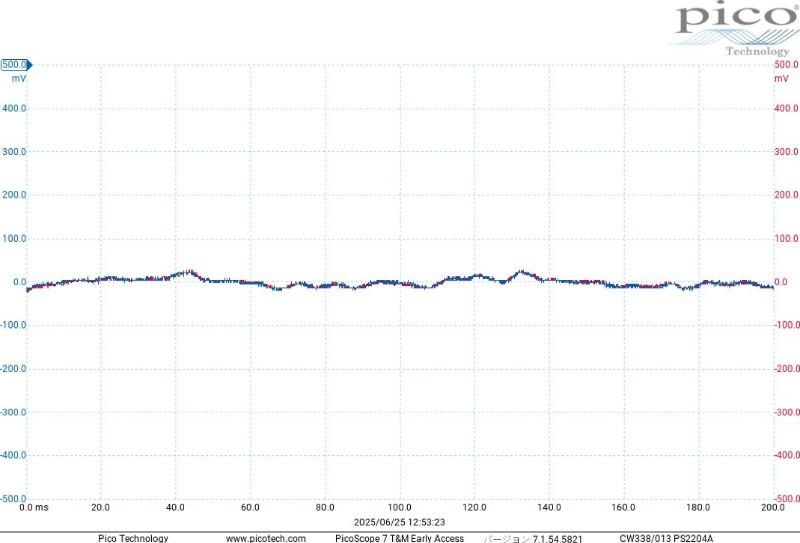Click the Pico Technology logo
This screenshot has height=543, width=800.
tap(730, 28)
